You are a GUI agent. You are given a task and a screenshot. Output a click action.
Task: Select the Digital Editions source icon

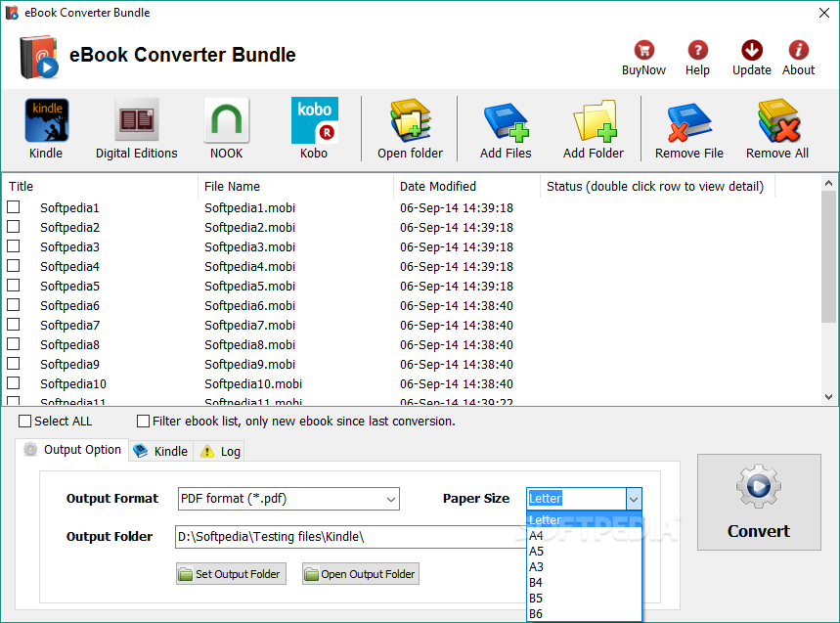point(137,120)
